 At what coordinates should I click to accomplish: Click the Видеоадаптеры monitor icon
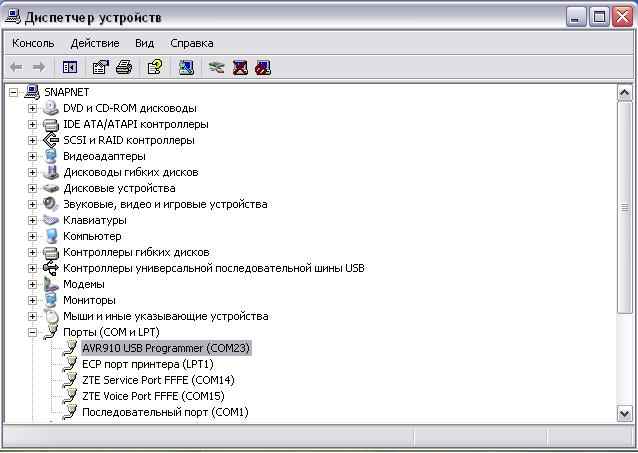point(50,156)
